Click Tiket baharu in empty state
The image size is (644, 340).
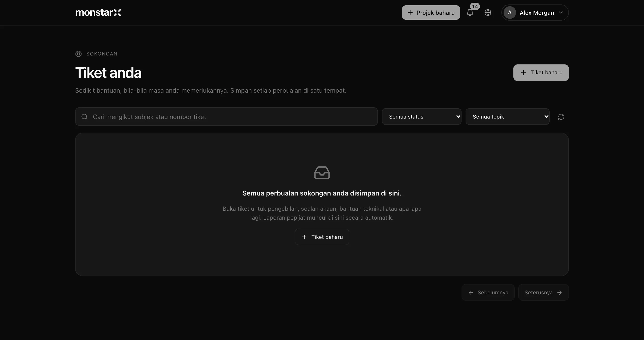322,237
